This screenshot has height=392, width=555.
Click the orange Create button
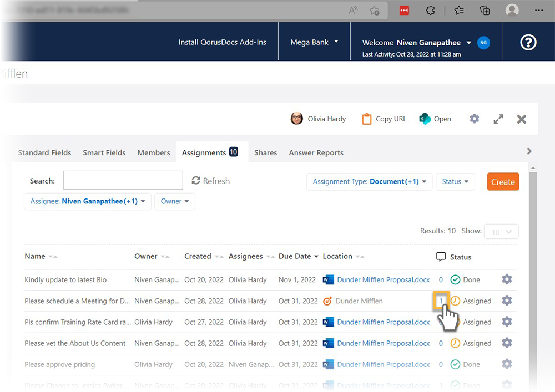(x=503, y=182)
